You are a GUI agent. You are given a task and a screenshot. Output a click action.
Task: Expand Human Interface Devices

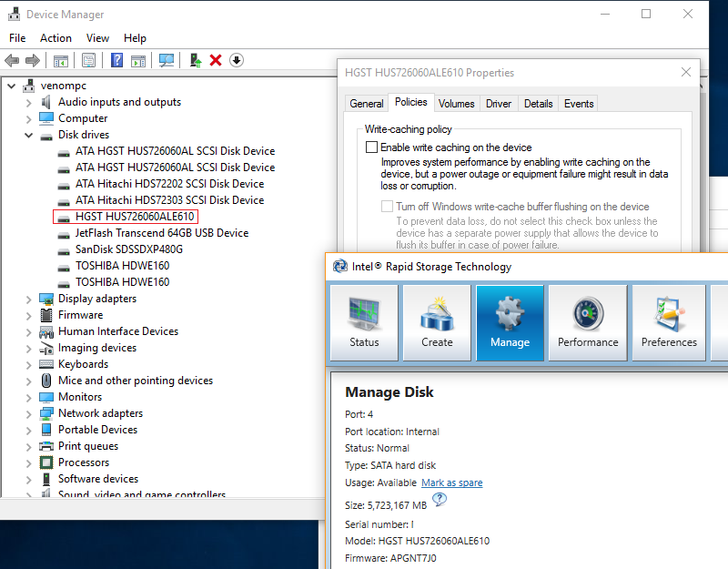pos(29,332)
